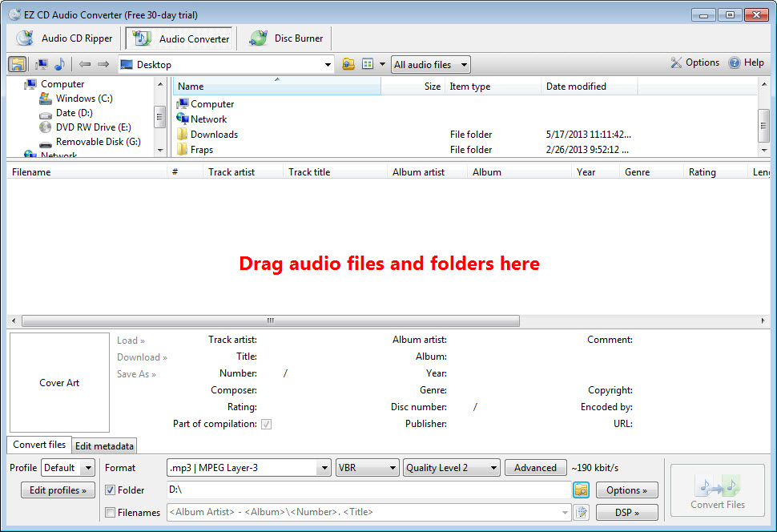
Task: Open Help
Action: click(747, 62)
